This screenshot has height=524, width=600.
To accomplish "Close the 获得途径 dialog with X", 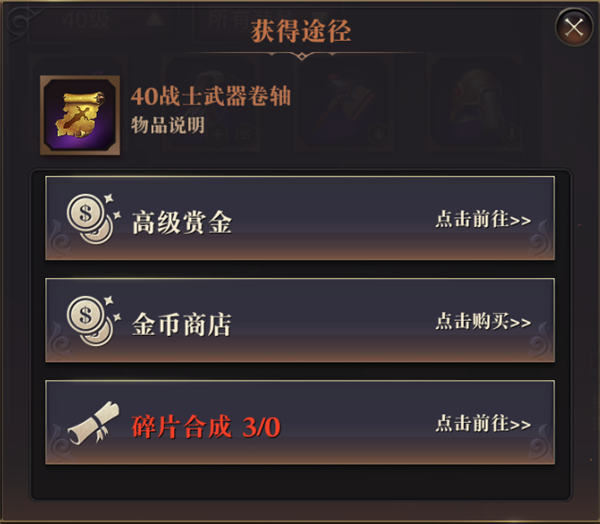I will pyautogui.click(x=574, y=27).
